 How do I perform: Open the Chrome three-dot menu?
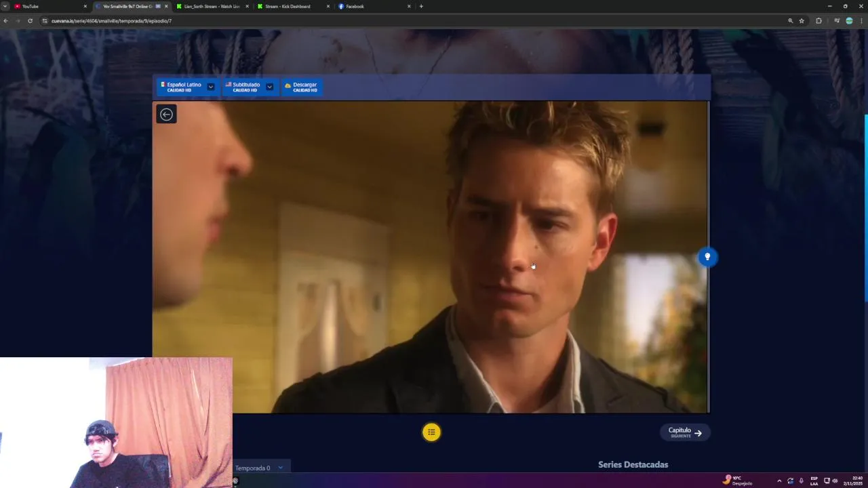click(x=861, y=21)
